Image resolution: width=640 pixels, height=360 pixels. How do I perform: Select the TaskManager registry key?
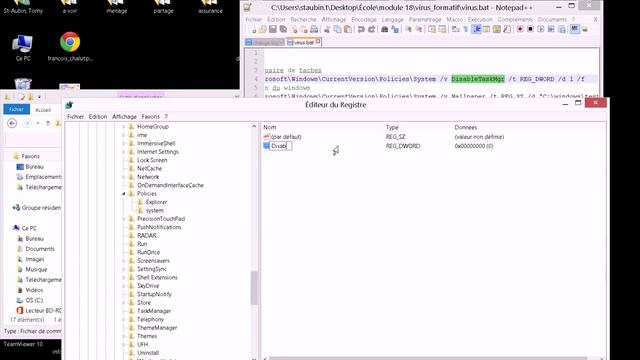154,311
